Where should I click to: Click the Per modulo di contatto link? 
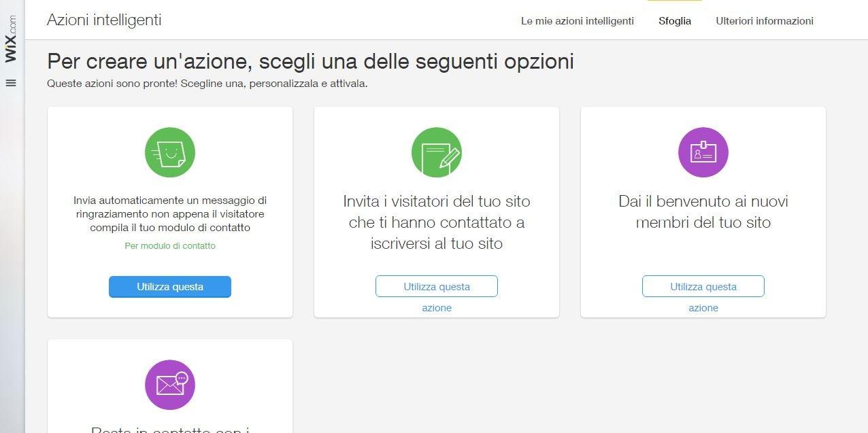click(170, 245)
